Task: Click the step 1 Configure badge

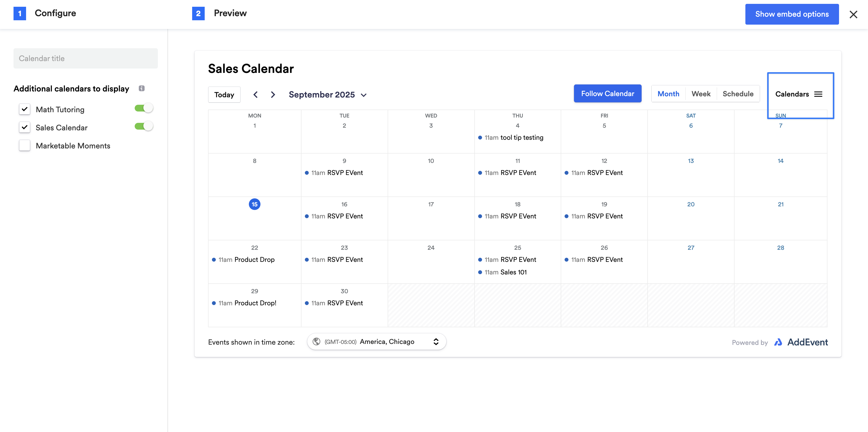Action: pos(20,14)
